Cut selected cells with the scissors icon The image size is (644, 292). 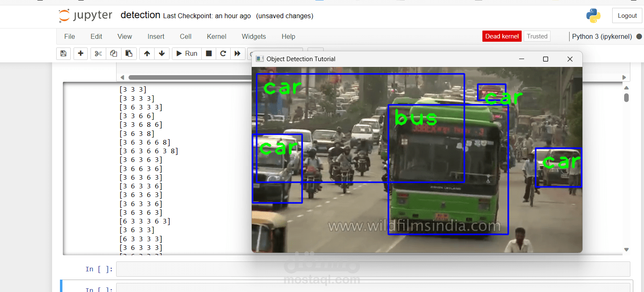tap(98, 54)
